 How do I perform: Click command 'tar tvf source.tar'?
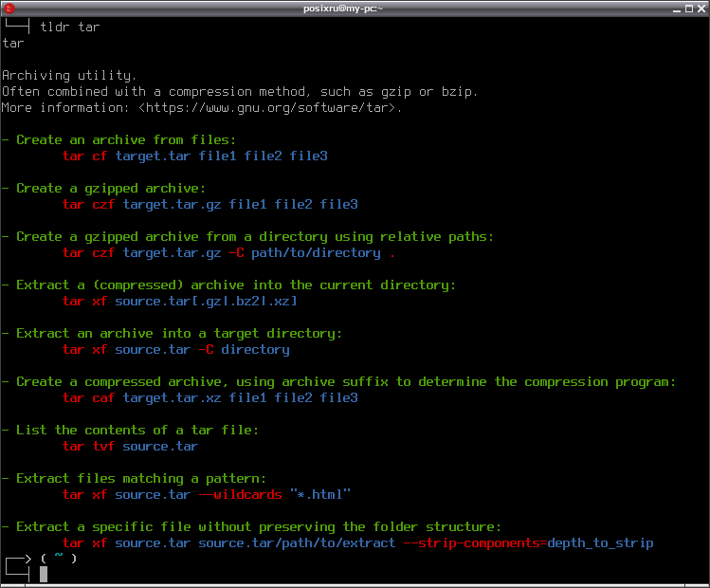pyautogui.click(x=131, y=447)
